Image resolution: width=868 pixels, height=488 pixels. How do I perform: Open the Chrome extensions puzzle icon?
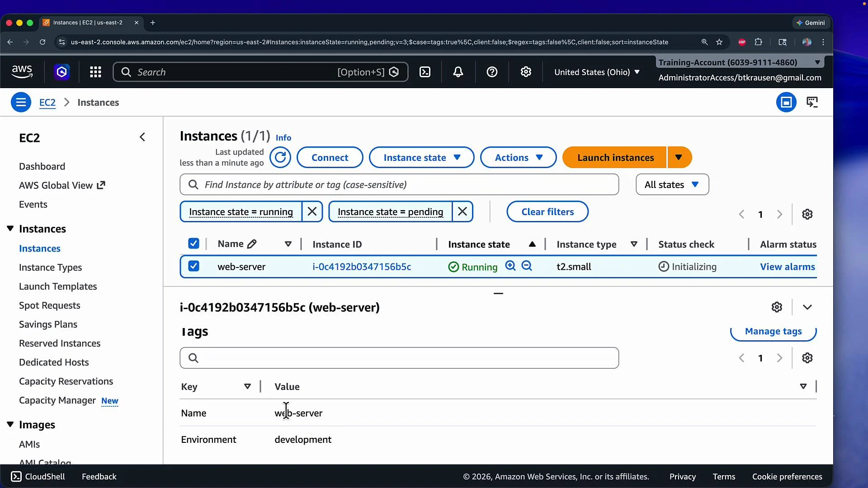759,42
